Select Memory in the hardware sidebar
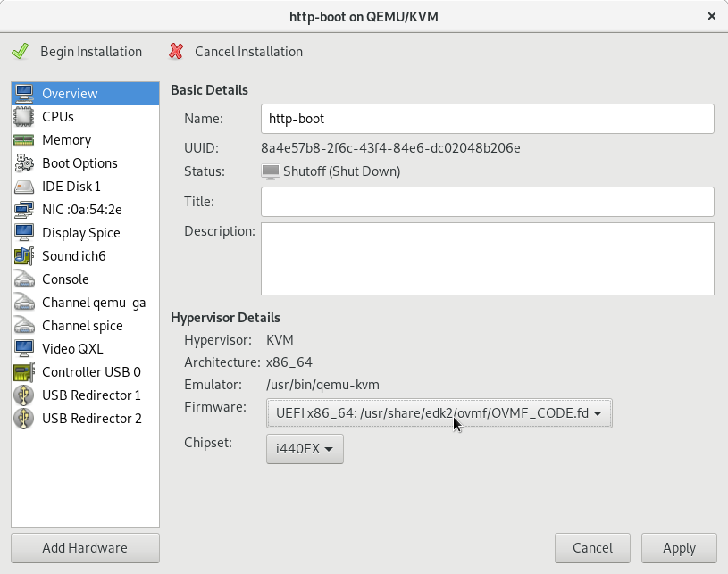Screen dimensions: 728x574 coord(66,139)
